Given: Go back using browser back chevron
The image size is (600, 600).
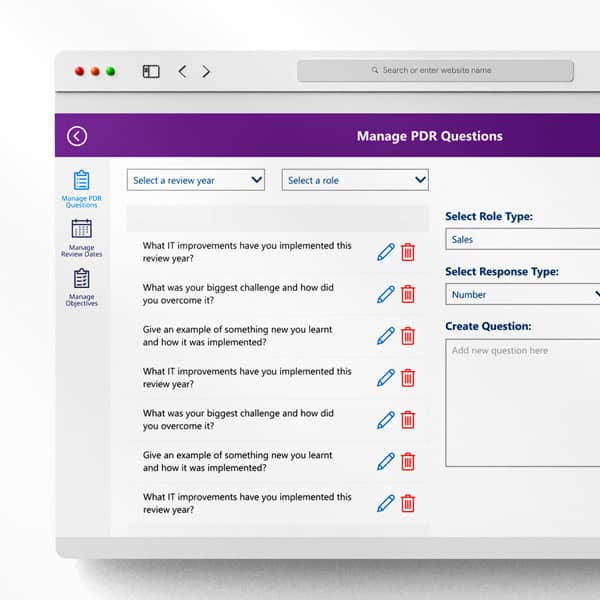Looking at the screenshot, I should coord(182,72).
